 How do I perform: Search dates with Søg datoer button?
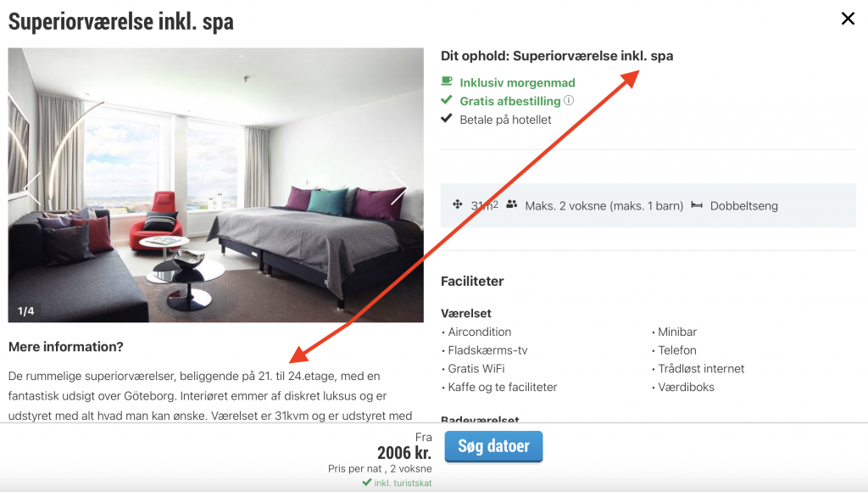[x=494, y=446]
